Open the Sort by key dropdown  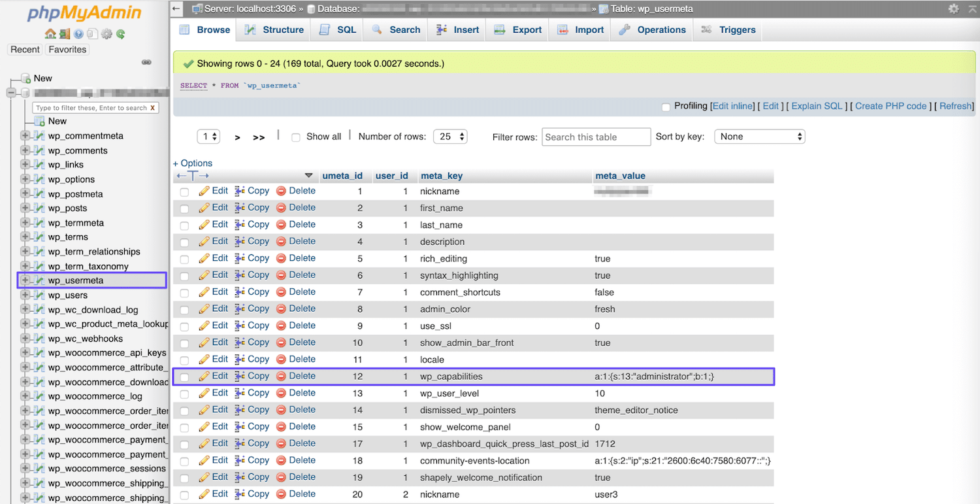click(x=759, y=136)
